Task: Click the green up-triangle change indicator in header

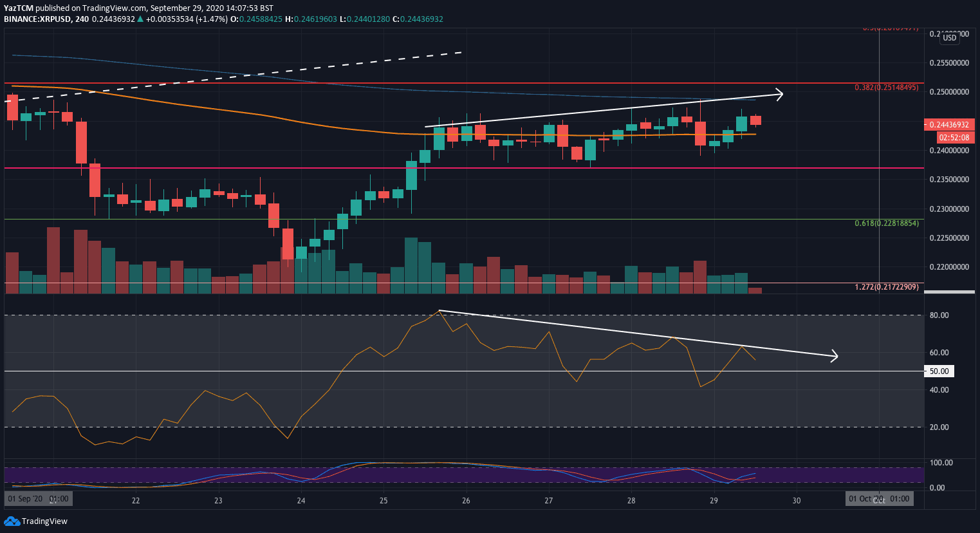Action: [140, 19]
